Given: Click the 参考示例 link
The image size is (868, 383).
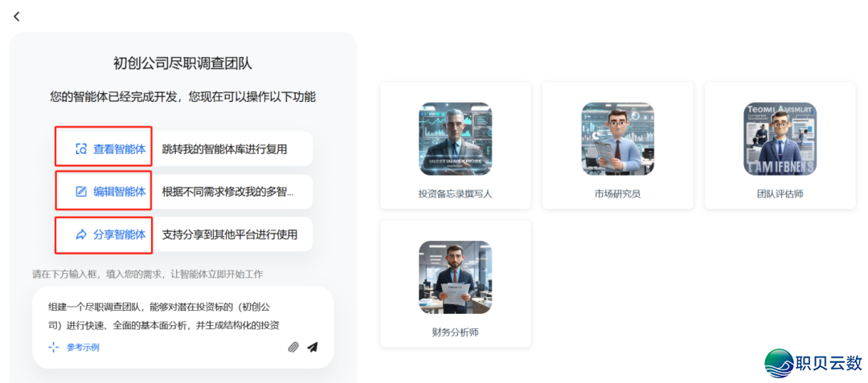Looking at the screenshot, I should [x=83, y=347].
